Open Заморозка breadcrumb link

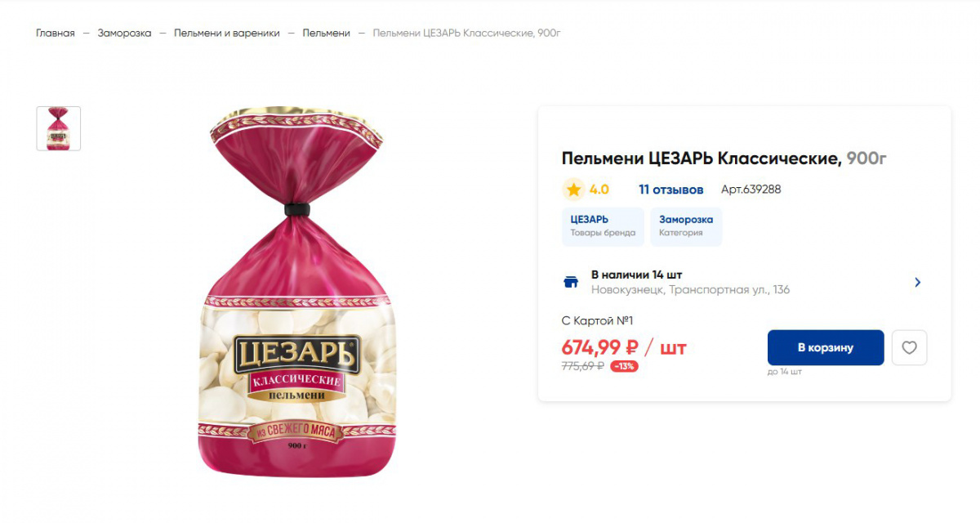click(124, 33)
